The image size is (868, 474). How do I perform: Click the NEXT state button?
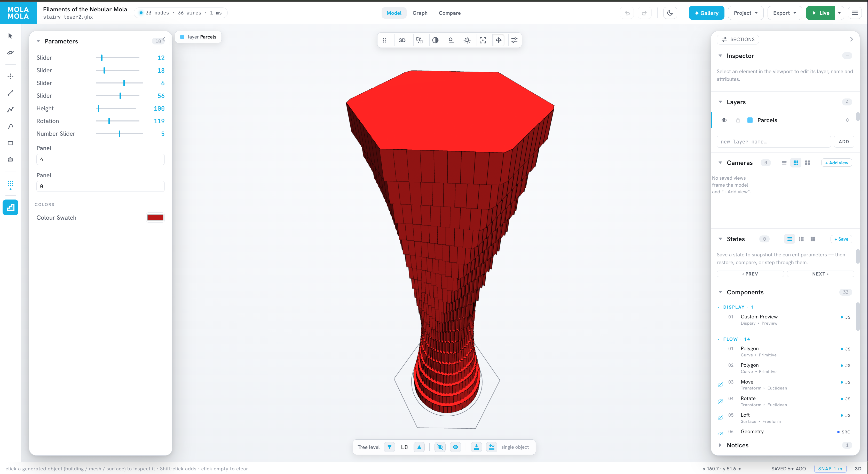click(x=820, y=274)
